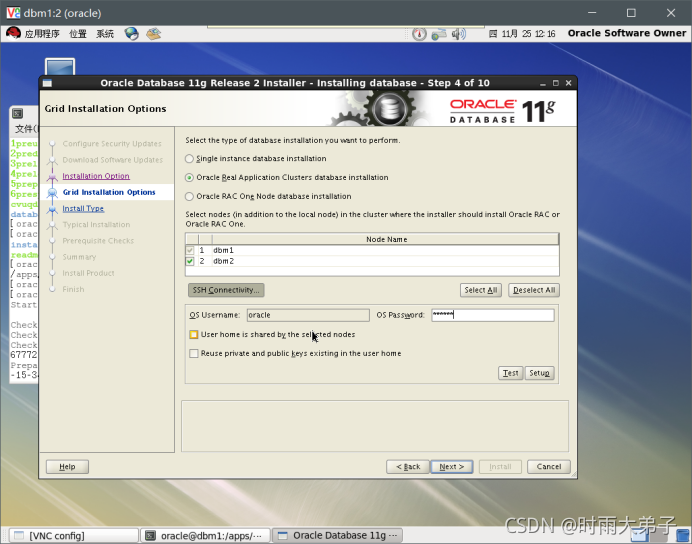Click the Setup button
Image resolution: width=692 pixels, height=544 pixels.
click(x=539, y=373)
